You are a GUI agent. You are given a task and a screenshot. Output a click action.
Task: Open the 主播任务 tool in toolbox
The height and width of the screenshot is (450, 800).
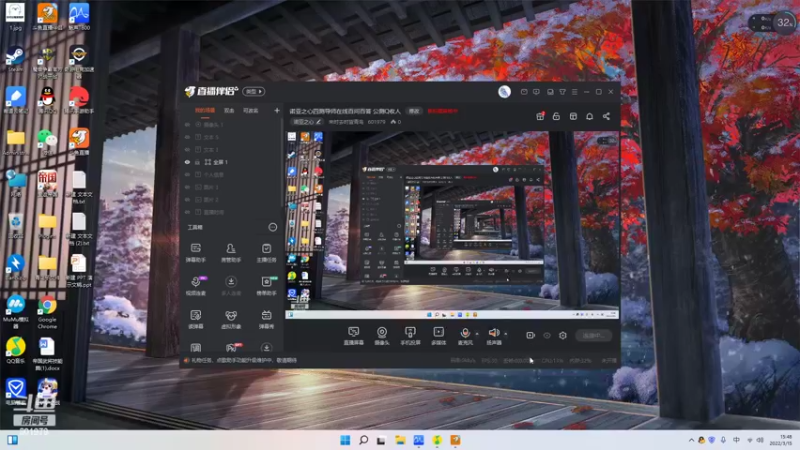[x=266, y=253]
